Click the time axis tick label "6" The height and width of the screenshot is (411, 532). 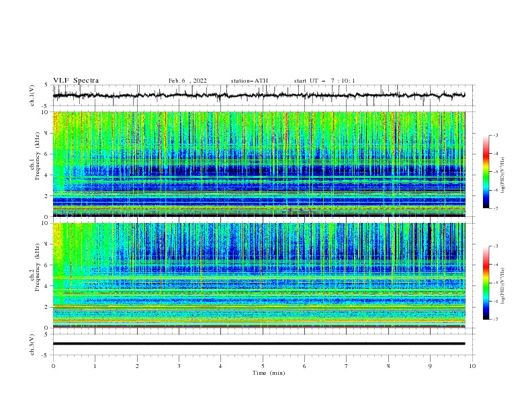[x=304, y=366]
